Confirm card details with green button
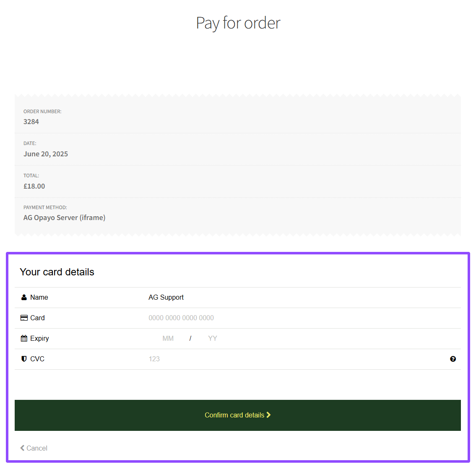Viewport: 476px width, 469px height. click(238, 415)
